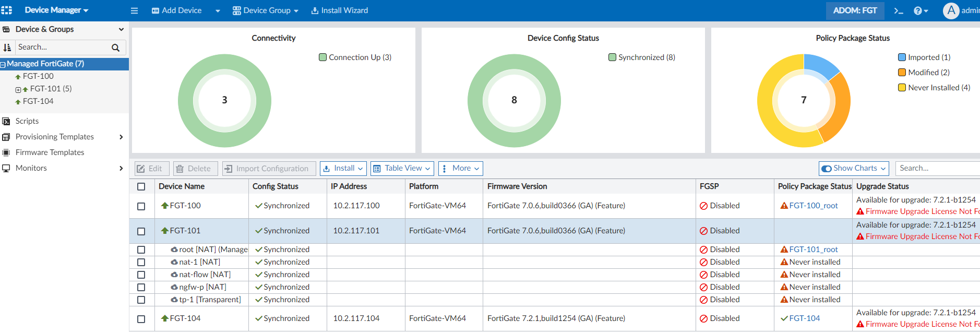Open the Device Group menu

click(265, 10)
